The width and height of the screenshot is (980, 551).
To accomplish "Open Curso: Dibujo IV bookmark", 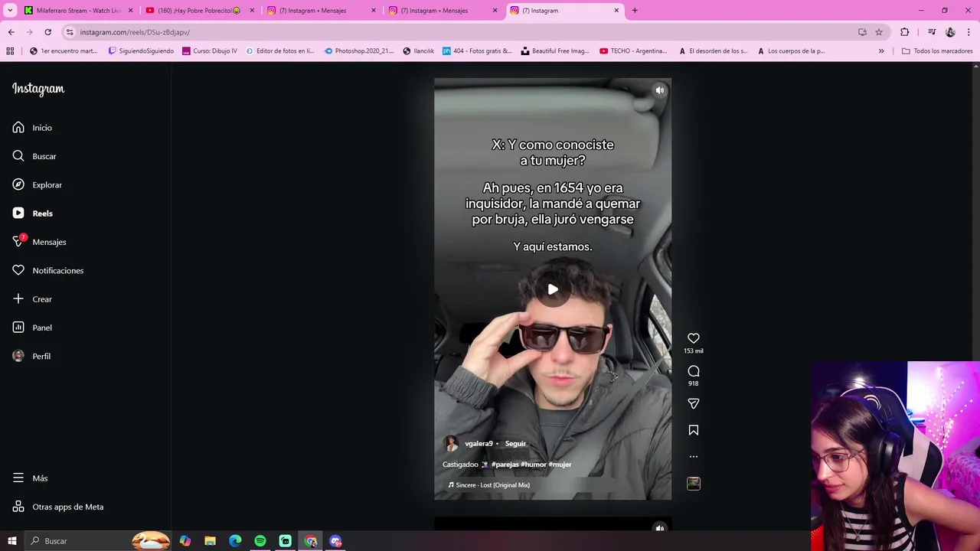I will click(x=209, y=51).
